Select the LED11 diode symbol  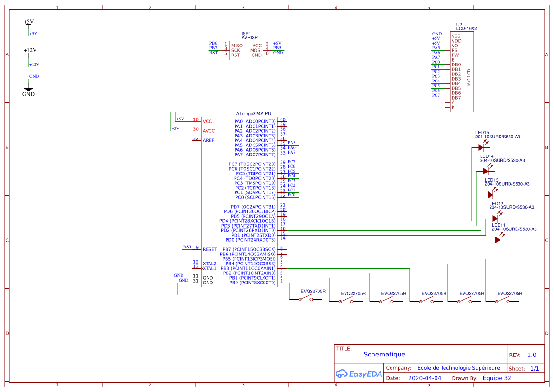pos(498,239)
